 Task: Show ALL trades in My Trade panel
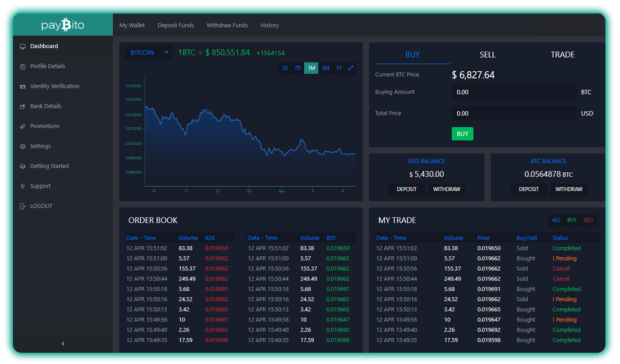point(557,220)
